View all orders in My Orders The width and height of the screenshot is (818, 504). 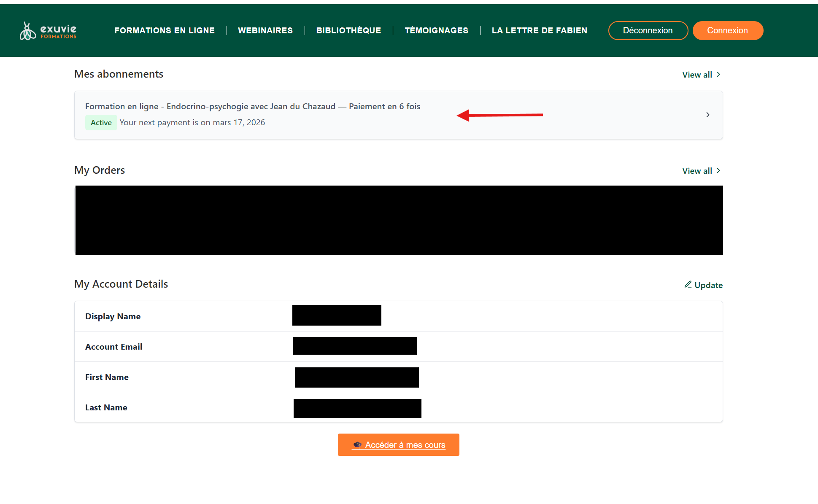tap(697, 171)
